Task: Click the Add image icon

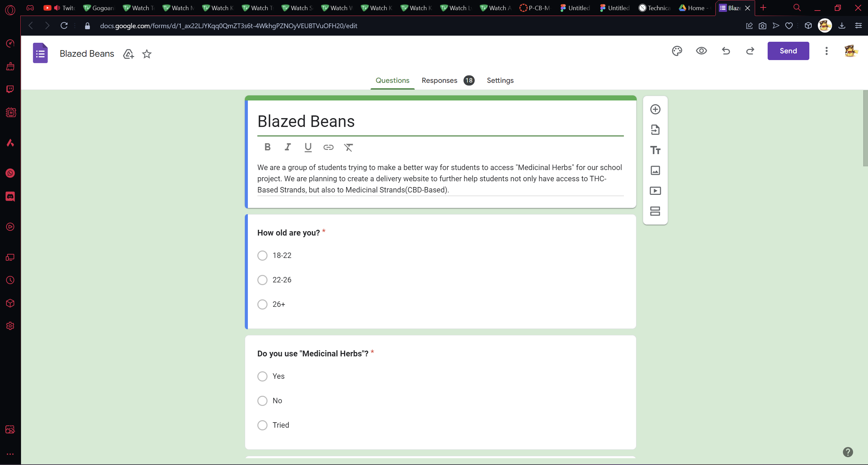Action: tap(655, 170)
